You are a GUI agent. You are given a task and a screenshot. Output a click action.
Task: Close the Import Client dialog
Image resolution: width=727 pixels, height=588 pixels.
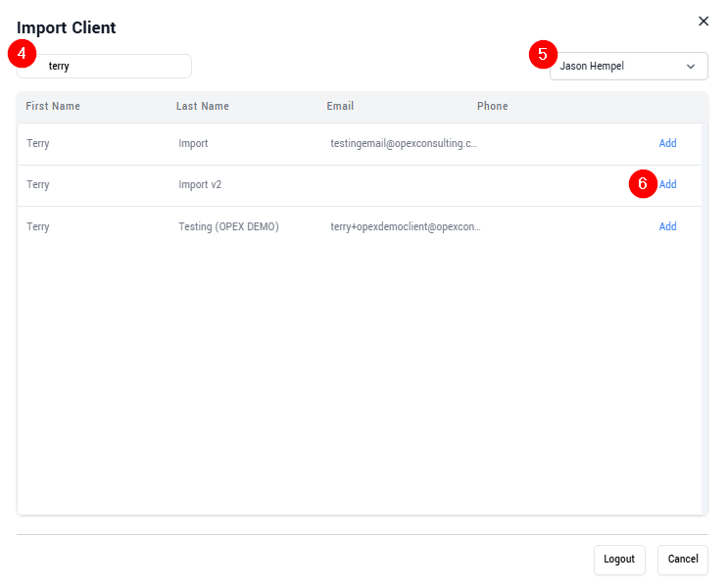(703, 21)
